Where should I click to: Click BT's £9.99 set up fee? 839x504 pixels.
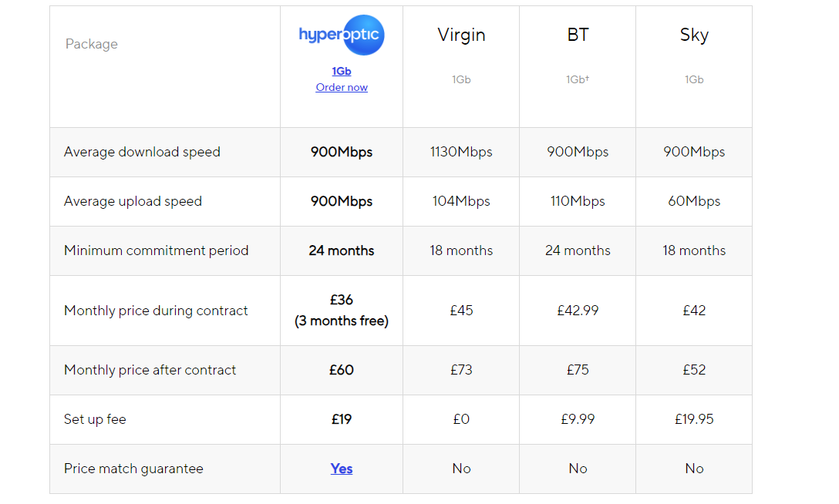click(578, 419)
